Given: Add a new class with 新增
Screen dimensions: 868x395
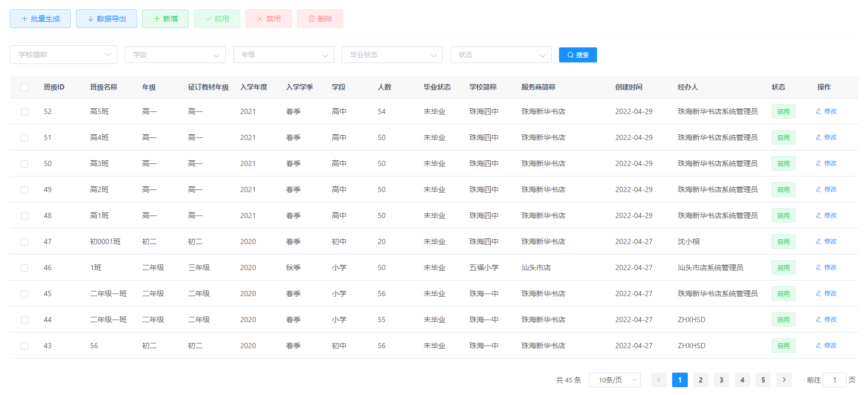Looking at the screenshot, I should tap(165, 19).
